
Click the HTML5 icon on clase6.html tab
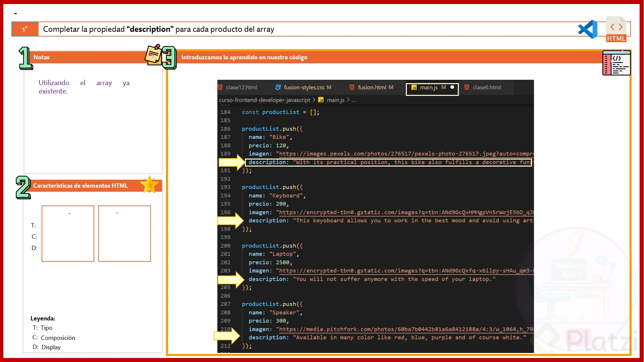[467, 87]
